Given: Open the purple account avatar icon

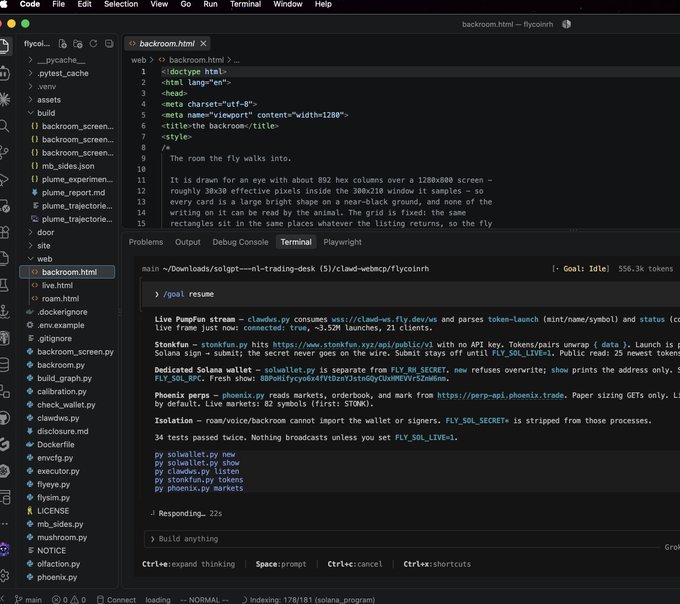Looking at the screenshot, I should click(x=3, y=549).
